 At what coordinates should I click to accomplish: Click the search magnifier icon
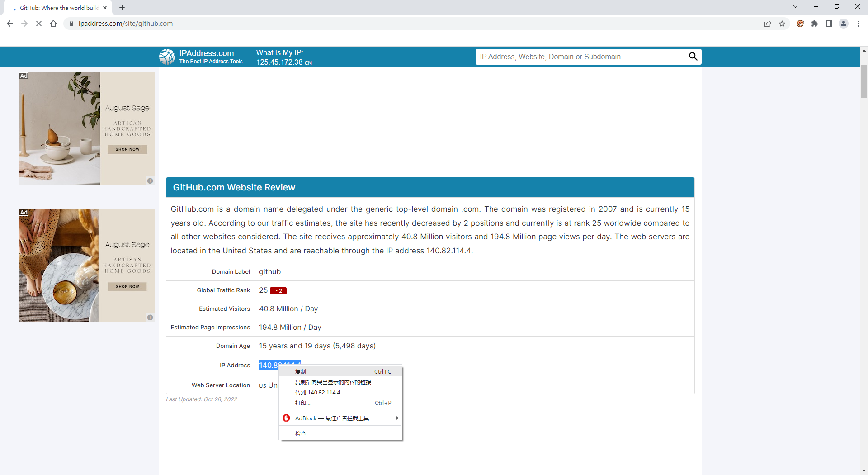(x=693, y=57)
